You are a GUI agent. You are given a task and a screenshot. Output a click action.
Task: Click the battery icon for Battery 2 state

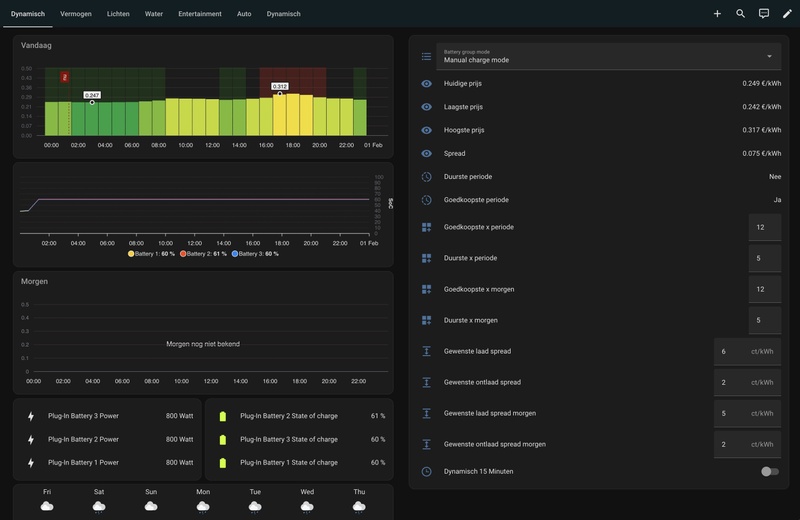pos(223,416)
